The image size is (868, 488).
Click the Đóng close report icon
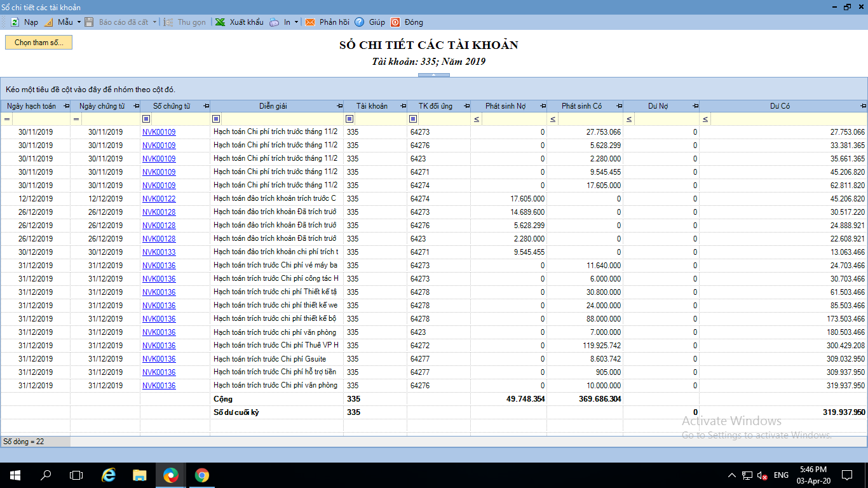pos(395,22)
